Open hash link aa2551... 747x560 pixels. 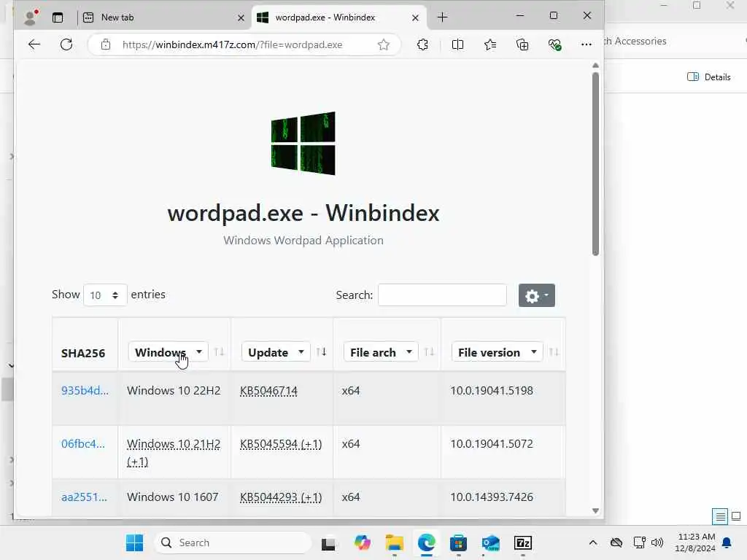click(x=84, y=497)
